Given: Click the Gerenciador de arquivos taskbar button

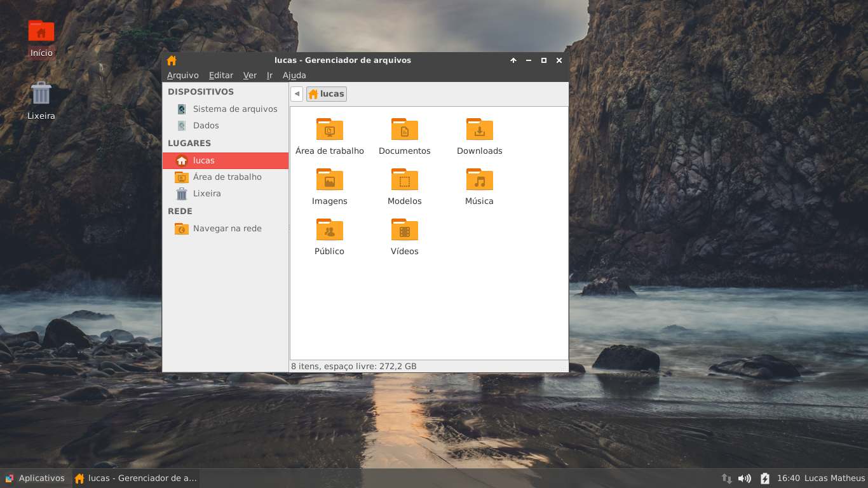Looking at the screenshot, I should click(136, 478).
